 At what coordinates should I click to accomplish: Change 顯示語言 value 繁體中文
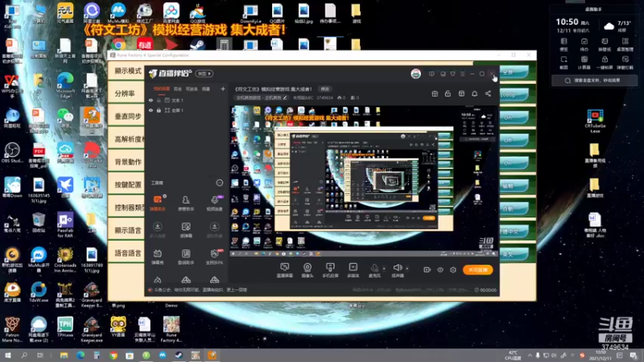[514, 232]
